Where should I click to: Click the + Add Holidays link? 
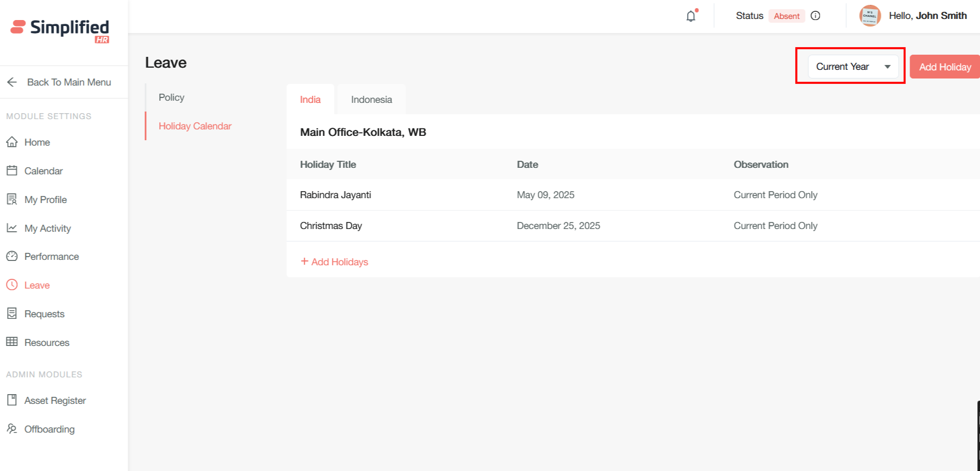(335, 262)
